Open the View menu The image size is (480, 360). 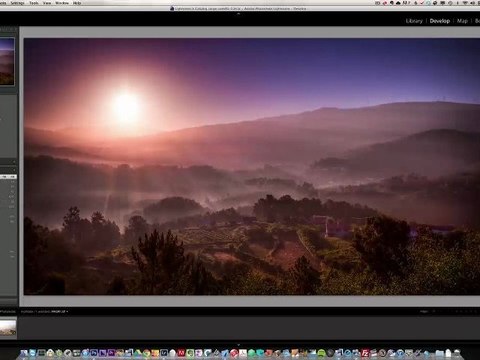click(x=47, y=3)
